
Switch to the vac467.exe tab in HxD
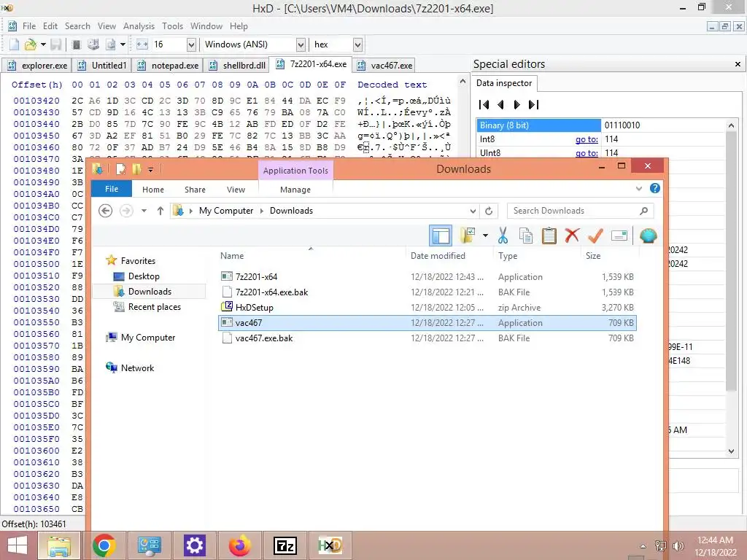[x=384, y=65]
